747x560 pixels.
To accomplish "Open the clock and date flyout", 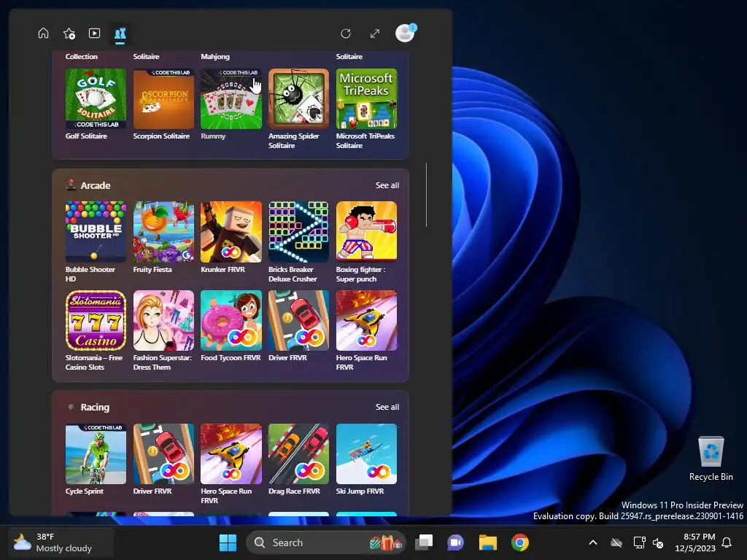I will 695,542.
